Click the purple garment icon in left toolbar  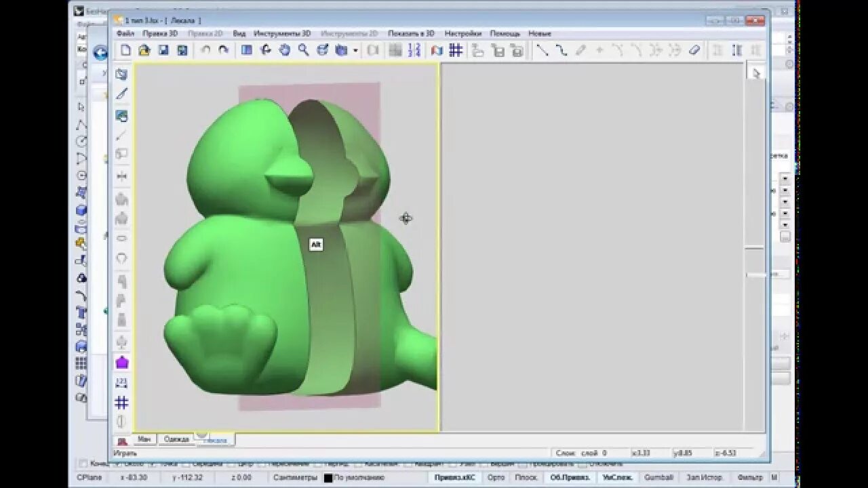[x=121, y=363]
